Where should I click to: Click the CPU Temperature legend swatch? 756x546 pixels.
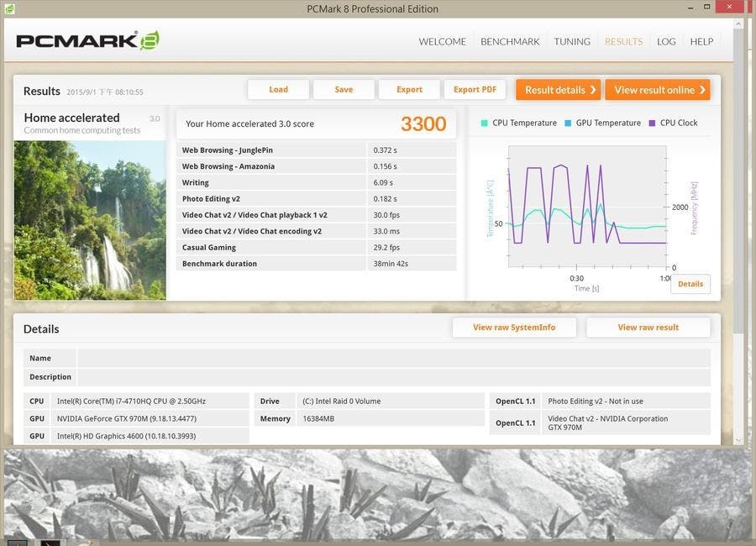(485, 123)
